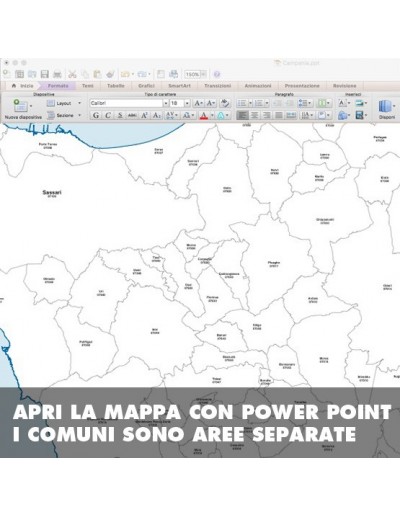Apply subscript A₂ formatting
This screenshot has height=517, width=400.
(156, 115)
